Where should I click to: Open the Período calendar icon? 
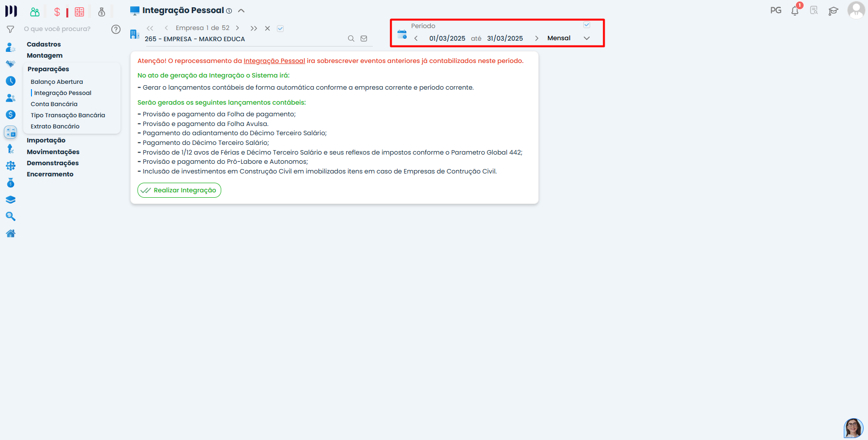coord(402,34)
